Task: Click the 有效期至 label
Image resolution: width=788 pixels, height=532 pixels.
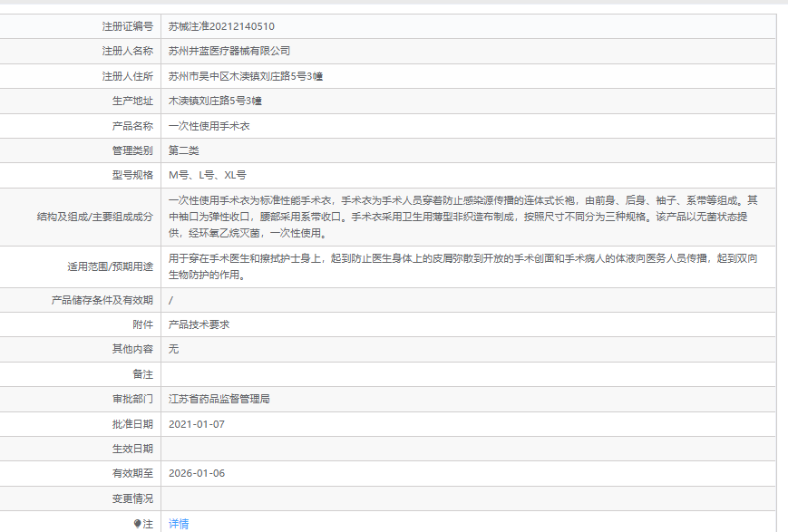Action: 132,473
